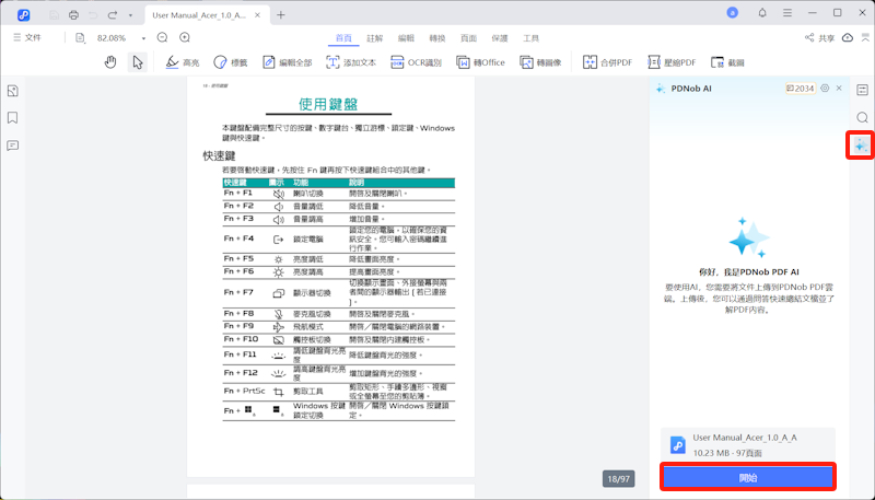The height and width of the screenshot is (500, 875).
Task: Open the properties panel icon on right
Action: point(862,90)
